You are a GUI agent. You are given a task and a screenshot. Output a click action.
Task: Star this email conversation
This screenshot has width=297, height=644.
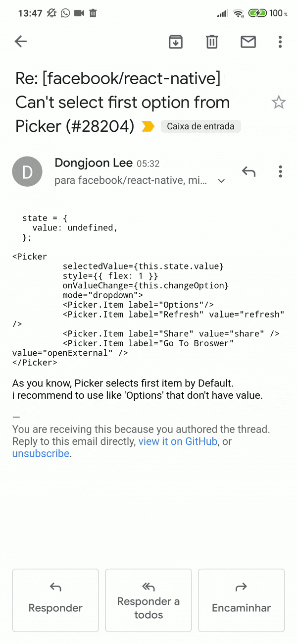[279, 102]
